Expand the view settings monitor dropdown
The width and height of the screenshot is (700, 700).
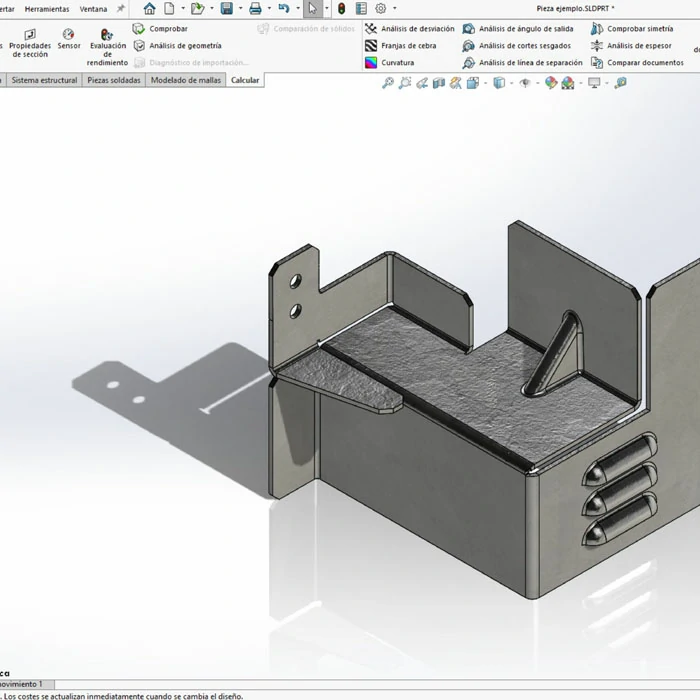[607, 83]
